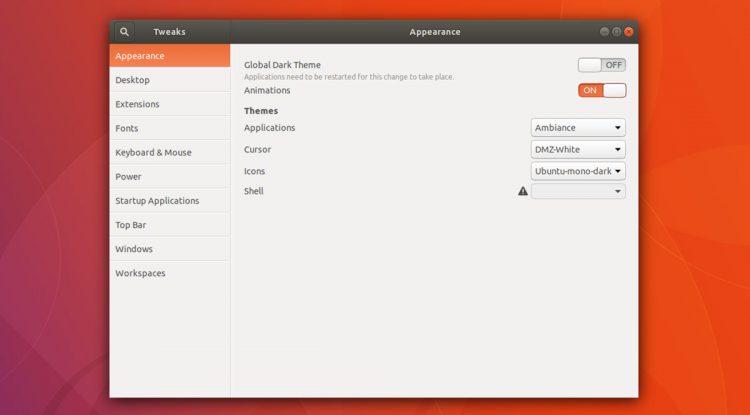Open the Extensions section
The height and width of the screenshot is (415, 750).
(x=170, y=104)
